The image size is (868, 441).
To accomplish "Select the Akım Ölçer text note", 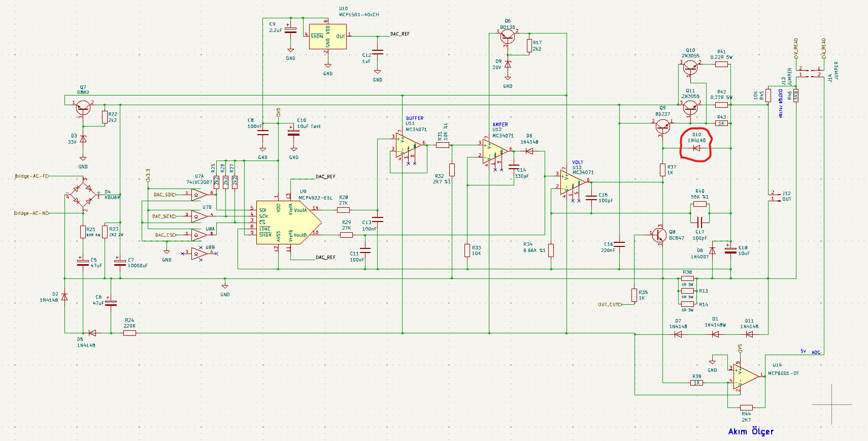I will pyautogui.click(x=751, y=431).
